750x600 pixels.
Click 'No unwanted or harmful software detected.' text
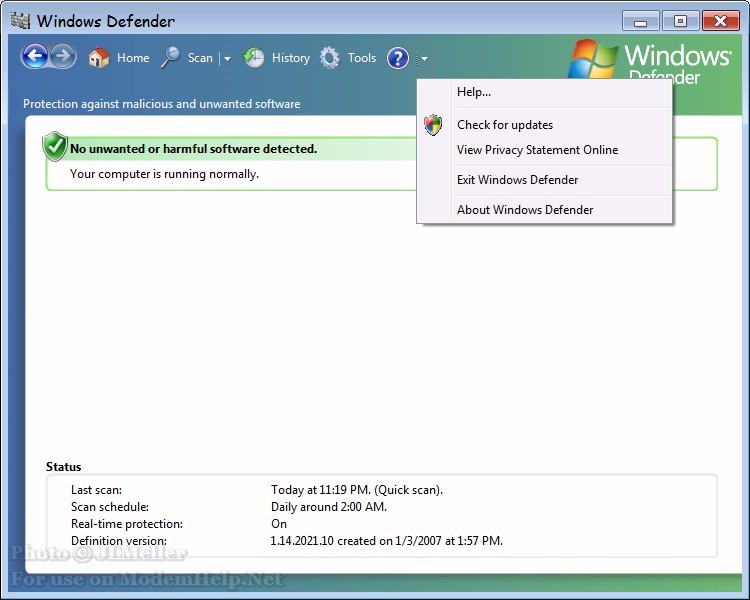pos(193,149)
